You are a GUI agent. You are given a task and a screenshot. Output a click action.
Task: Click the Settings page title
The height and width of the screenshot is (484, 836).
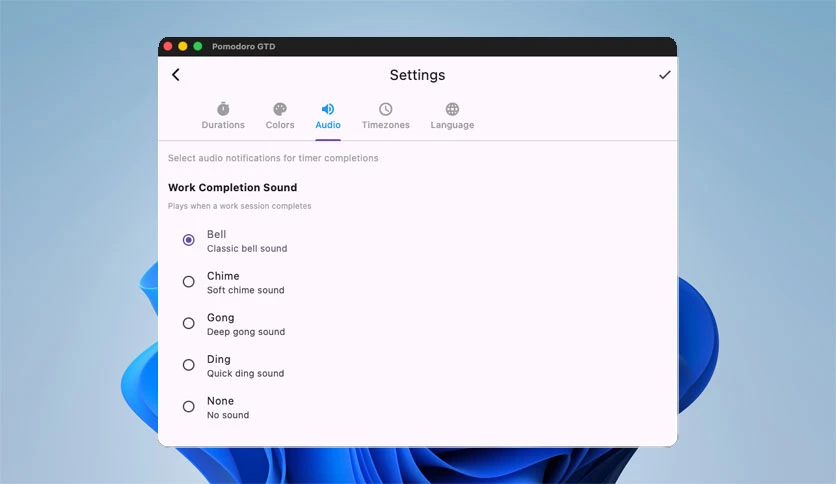tap(417, 75)
